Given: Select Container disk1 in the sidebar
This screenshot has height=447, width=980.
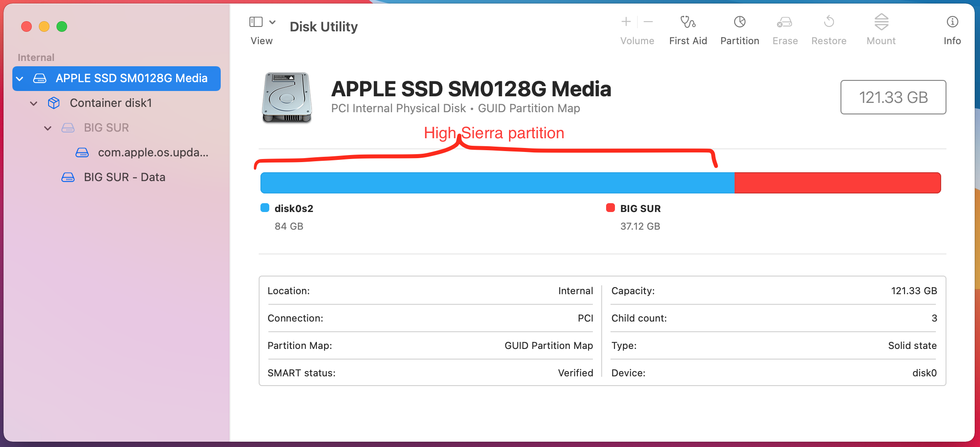Looking at the screenshot, I should (117, 103).
